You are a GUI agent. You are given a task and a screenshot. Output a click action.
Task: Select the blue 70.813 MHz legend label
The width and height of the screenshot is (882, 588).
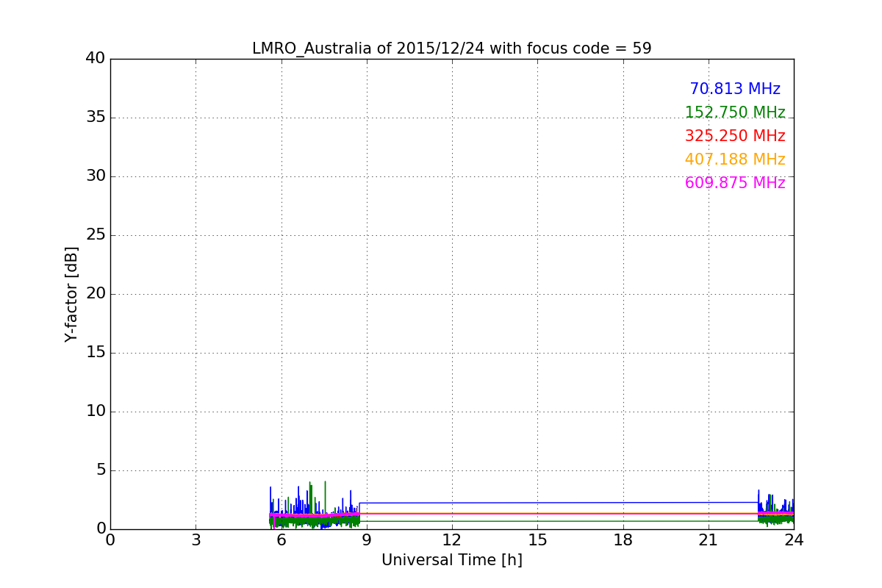tap(735, 89)
